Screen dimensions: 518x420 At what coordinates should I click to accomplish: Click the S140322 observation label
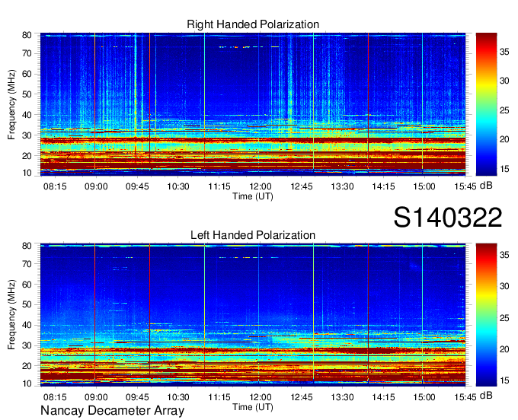pos(448,218)
